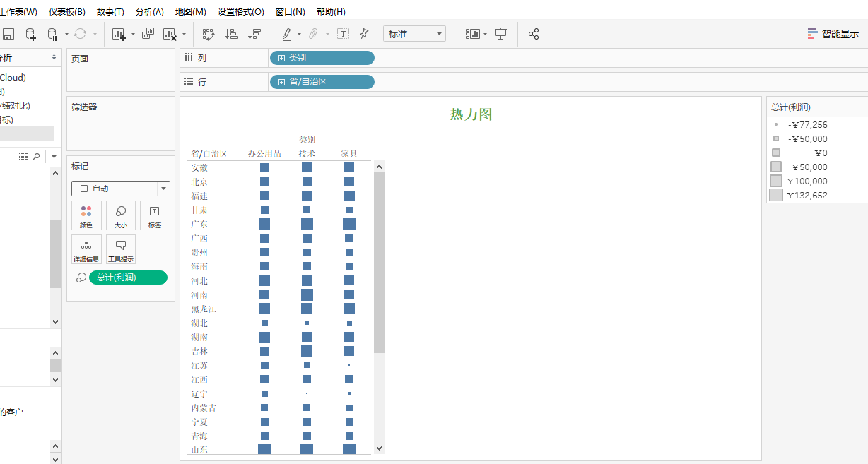This screenshot has width=868, height=464.
Task: Click the Sort Descending icon
Action: pos(254,34)
